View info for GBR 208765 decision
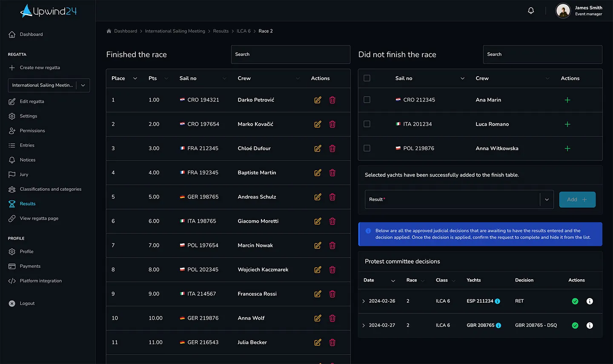 [590, 326]
